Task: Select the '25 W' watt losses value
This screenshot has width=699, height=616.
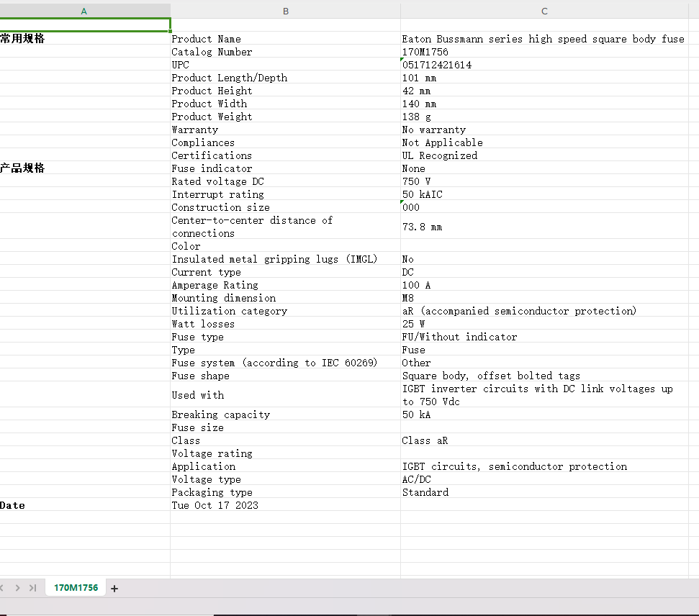Action: tap(544, 324)
